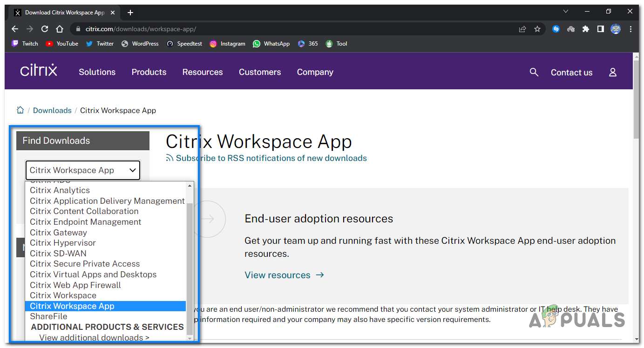Open the Resources menu
Screen dimensions: 644x348
coord(202,72)
